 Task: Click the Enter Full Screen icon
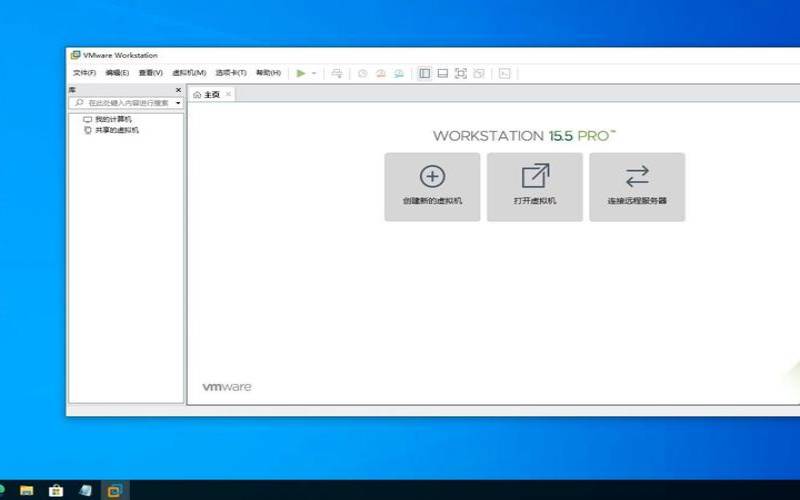pyautogui.click(x=461, y=73)
